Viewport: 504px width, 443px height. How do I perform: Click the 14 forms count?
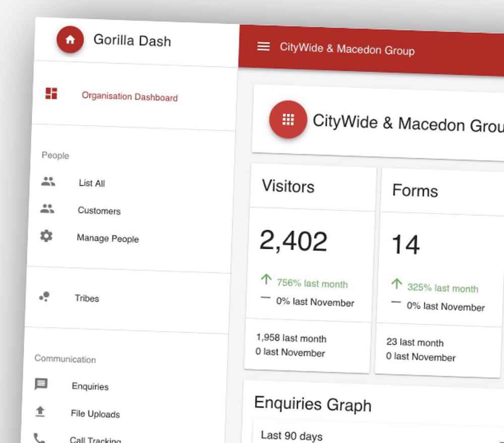pyautogui.click(x=406, y=245)
